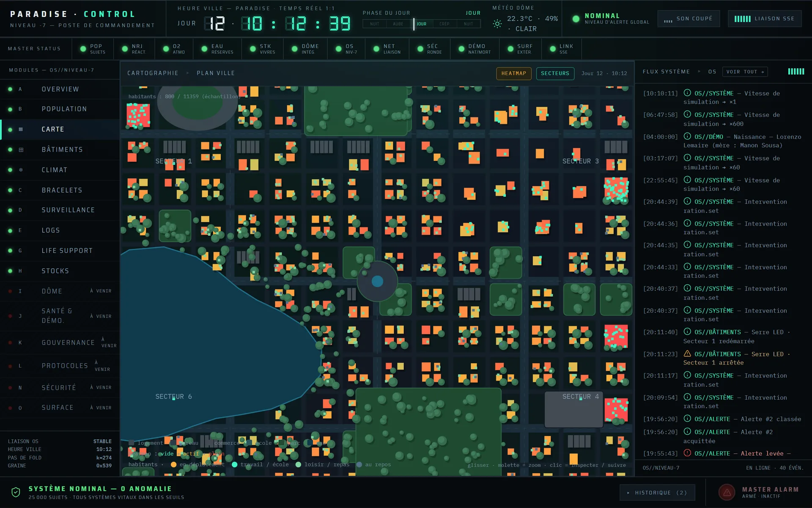
Task: Click the SURF Exter status indicator
Action: coord(520,49)
